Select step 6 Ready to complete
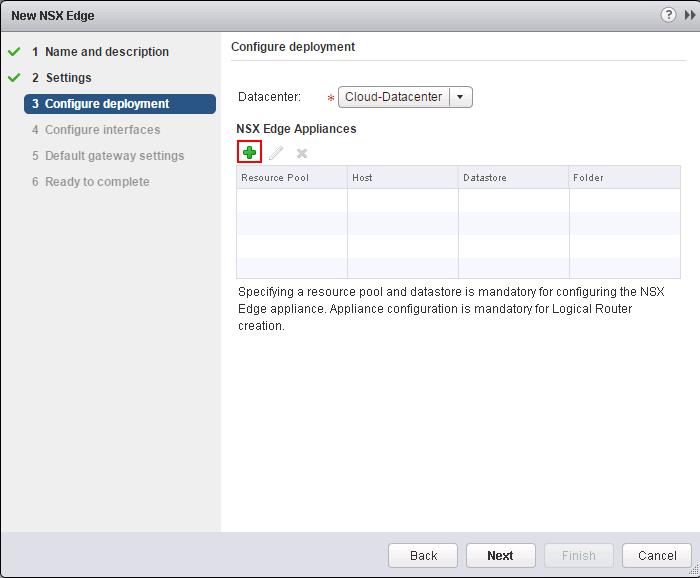This screenshot has width=700, height=578. click(x=91, y=182)
